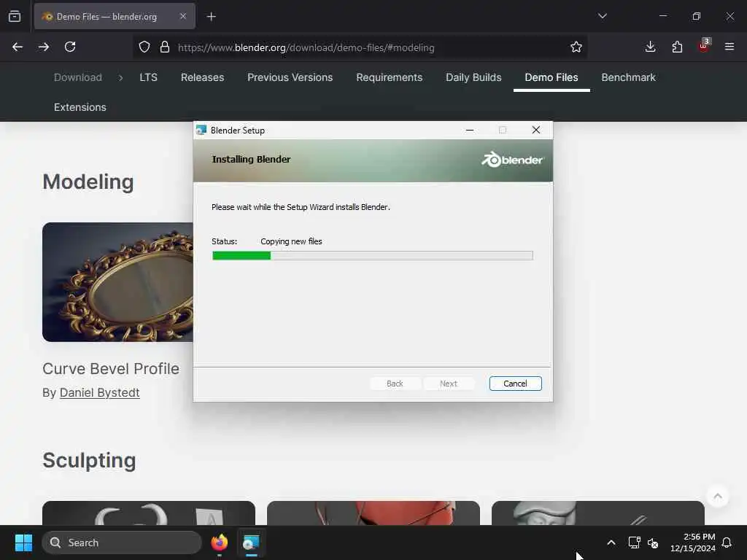
Task: Click the disabled Next button in setup
Action: [449, 384]
